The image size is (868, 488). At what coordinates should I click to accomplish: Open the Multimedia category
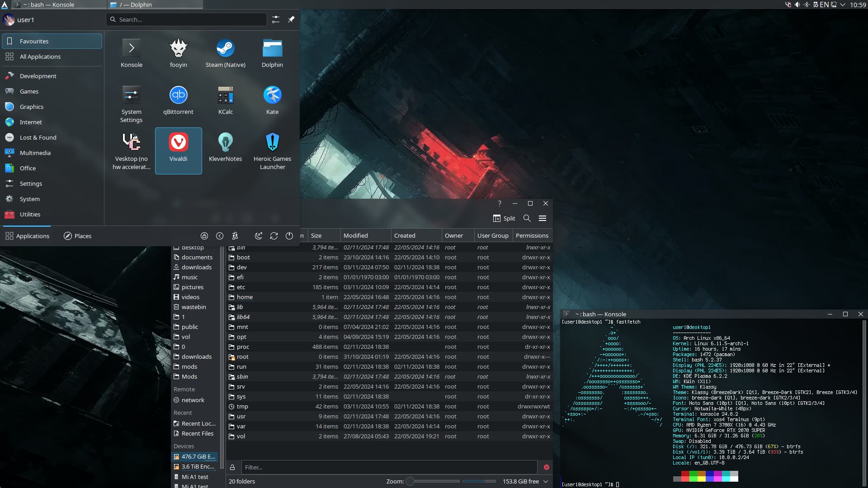coord(52,153)
